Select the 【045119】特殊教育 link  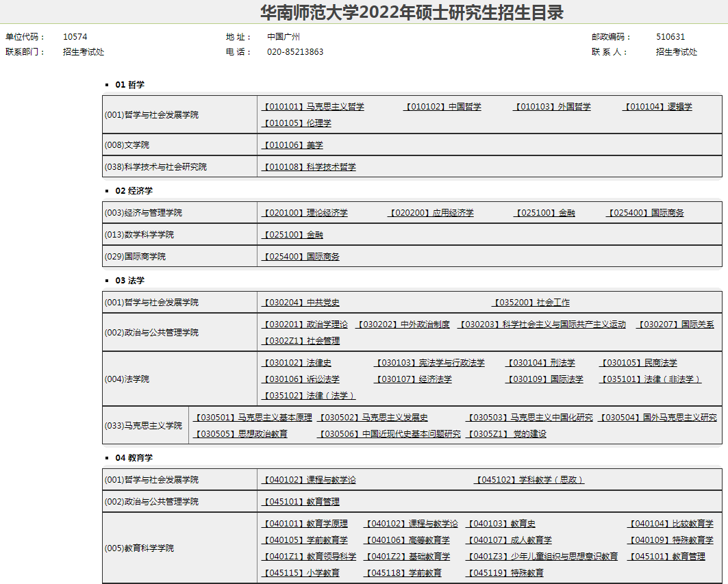coord(505,573)
